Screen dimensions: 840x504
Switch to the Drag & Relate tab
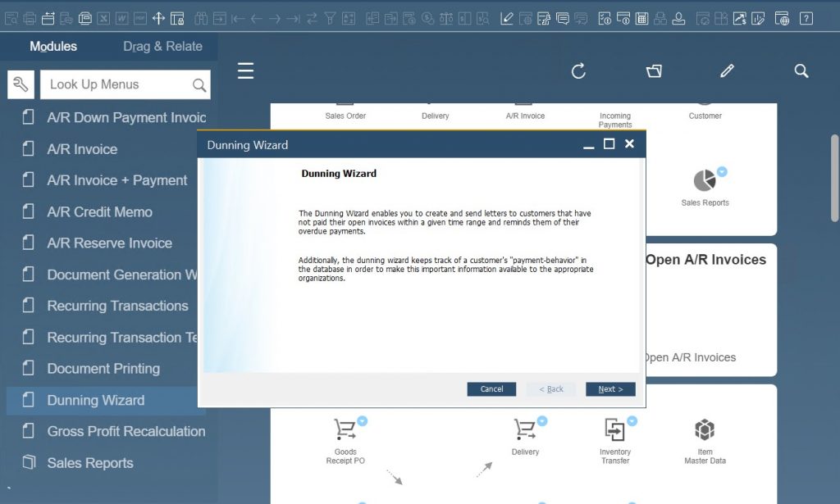click(162, 47)
